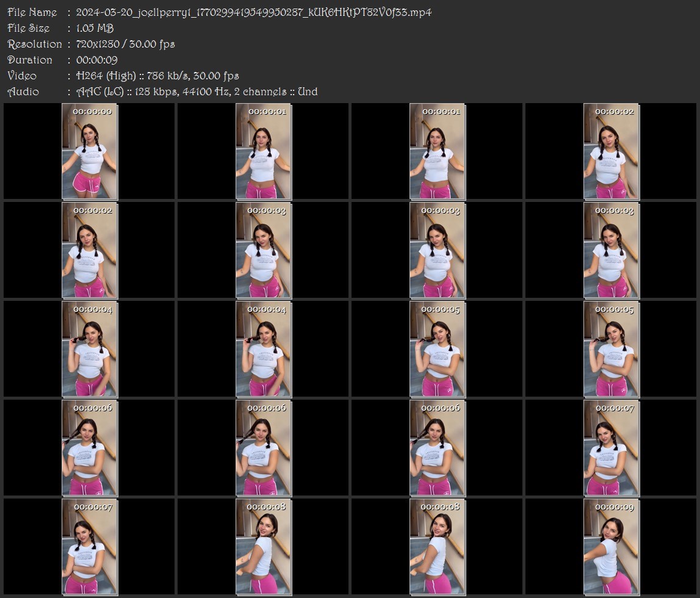Pick the second thumbnail stamped 00:00:07
The width and height of the screenshot is (700, 598).
click(x=90, y=547)
